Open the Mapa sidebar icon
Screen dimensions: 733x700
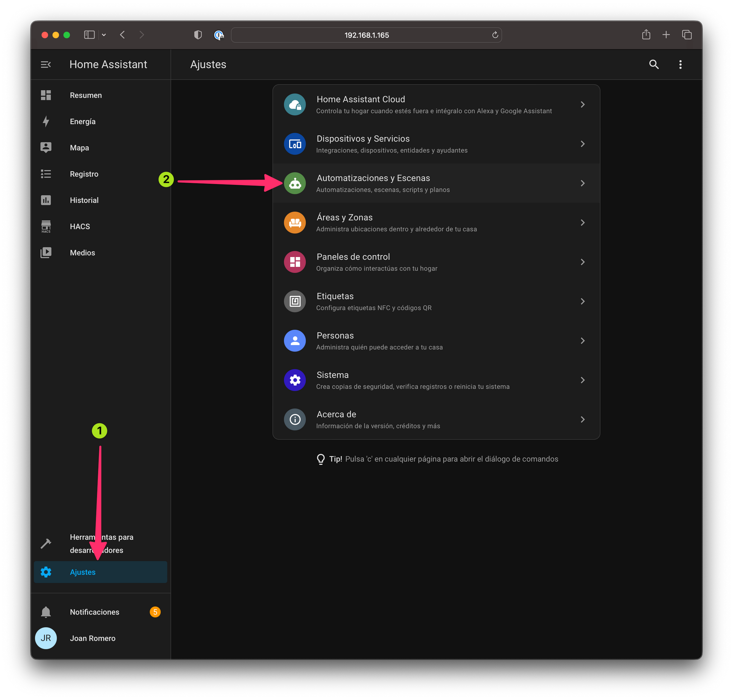coord(46,147)
